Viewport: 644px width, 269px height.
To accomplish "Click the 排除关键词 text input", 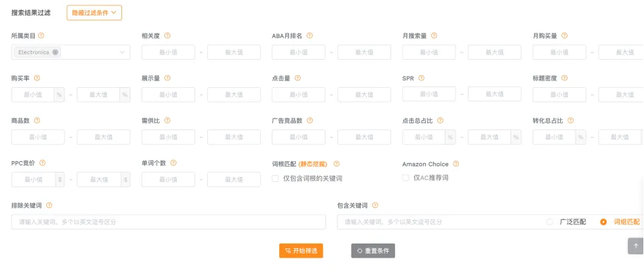I will click(x=168, y=222).
